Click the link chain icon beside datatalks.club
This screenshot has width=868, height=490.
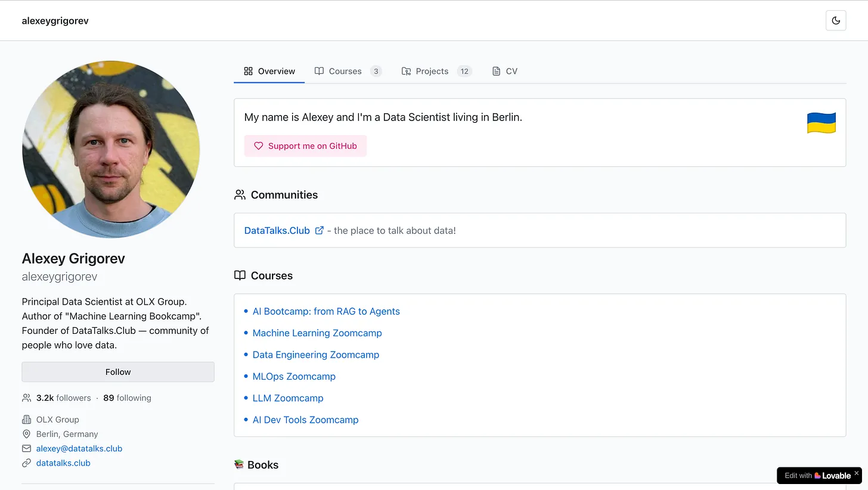[26, 463]
